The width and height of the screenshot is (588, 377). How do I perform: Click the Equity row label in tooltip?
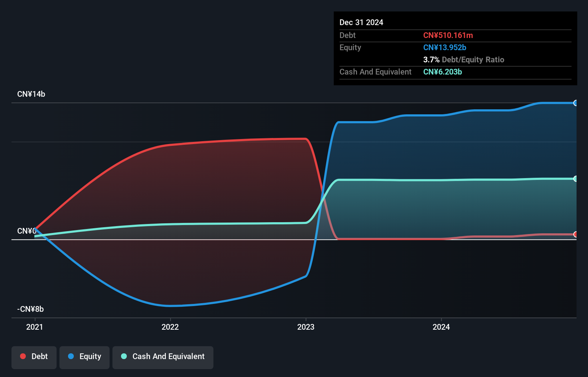350,48
